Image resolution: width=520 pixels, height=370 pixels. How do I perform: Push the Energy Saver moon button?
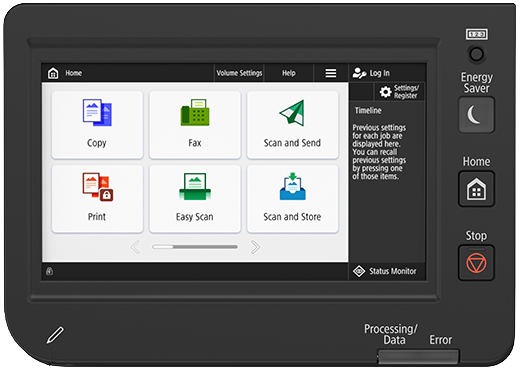tap(476, 115)
